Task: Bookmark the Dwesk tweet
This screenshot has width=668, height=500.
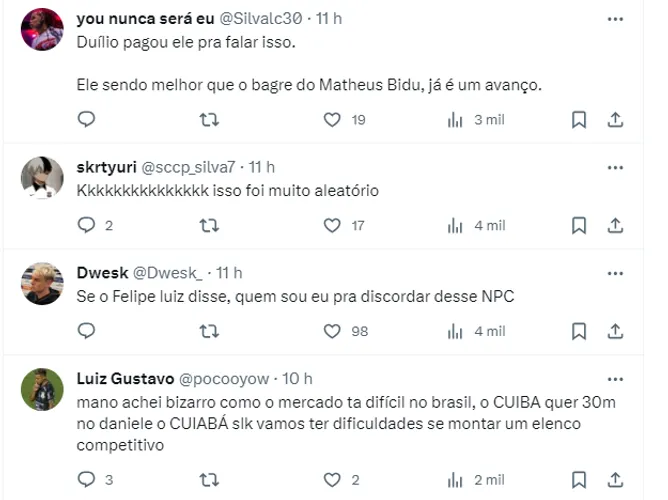Action: click(579, 331)
